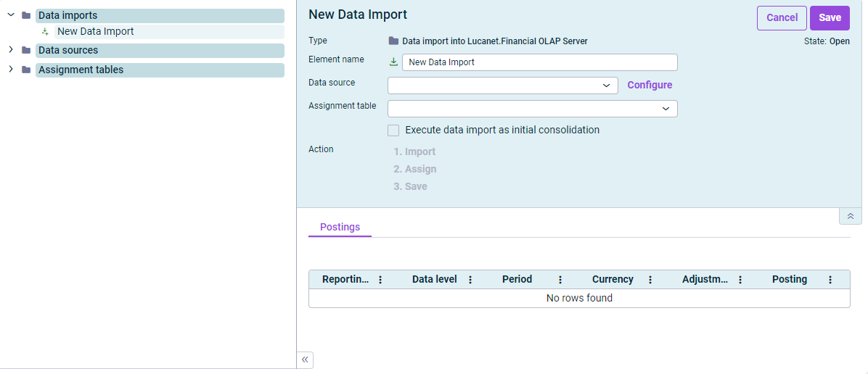
Task: Select Data sources tree folder label
Action: [x=160, y=50]
